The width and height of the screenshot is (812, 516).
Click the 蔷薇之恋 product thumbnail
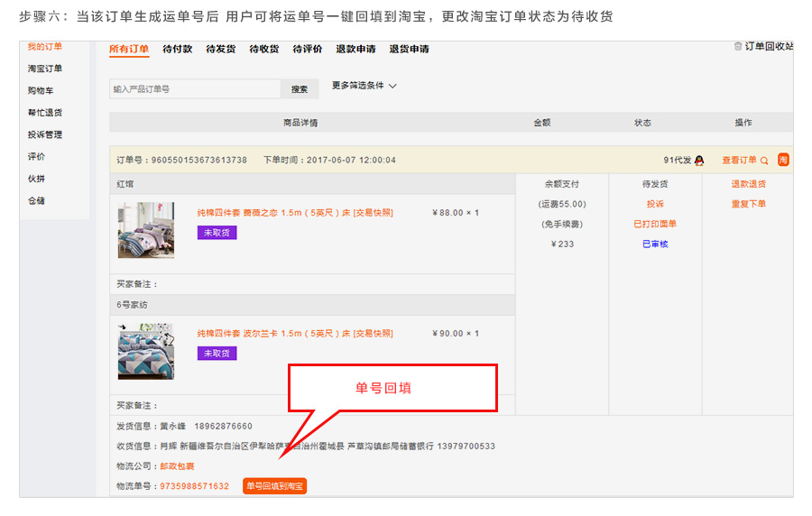(x=146, y=230)
